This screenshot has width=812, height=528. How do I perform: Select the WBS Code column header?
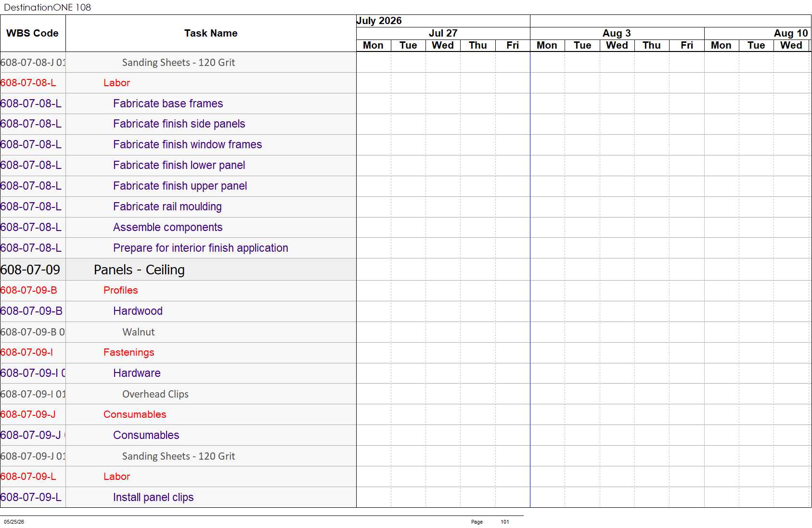[x=32, y=33]
